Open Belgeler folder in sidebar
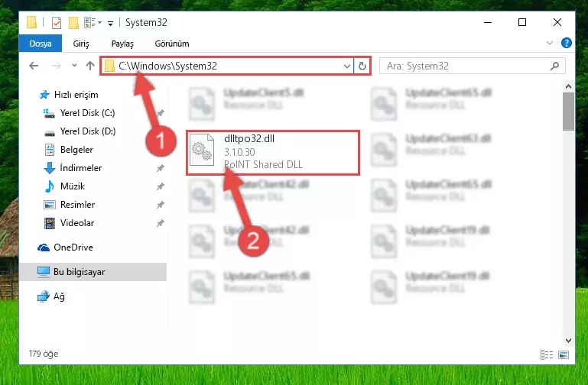The height and width of the screenshot is (385, 588). 69,150
